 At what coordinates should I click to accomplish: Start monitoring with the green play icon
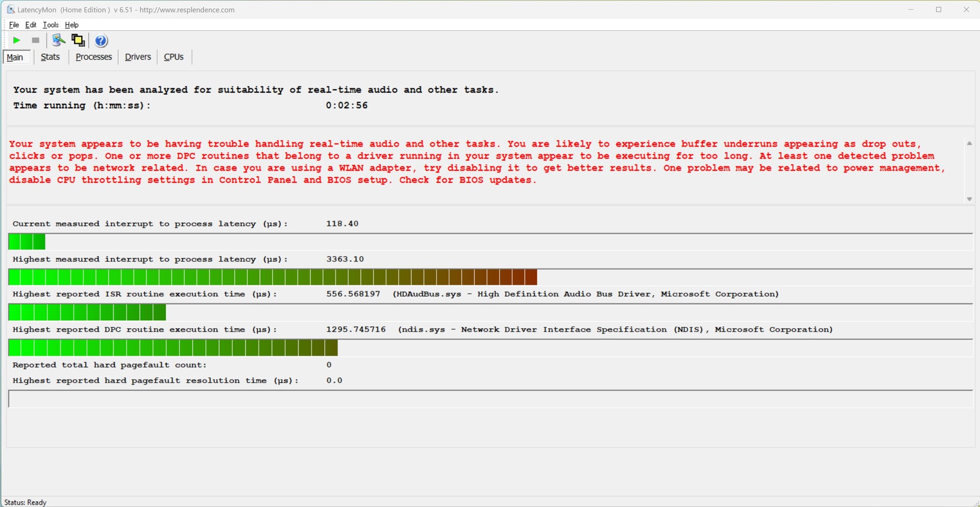click(16, 40)
